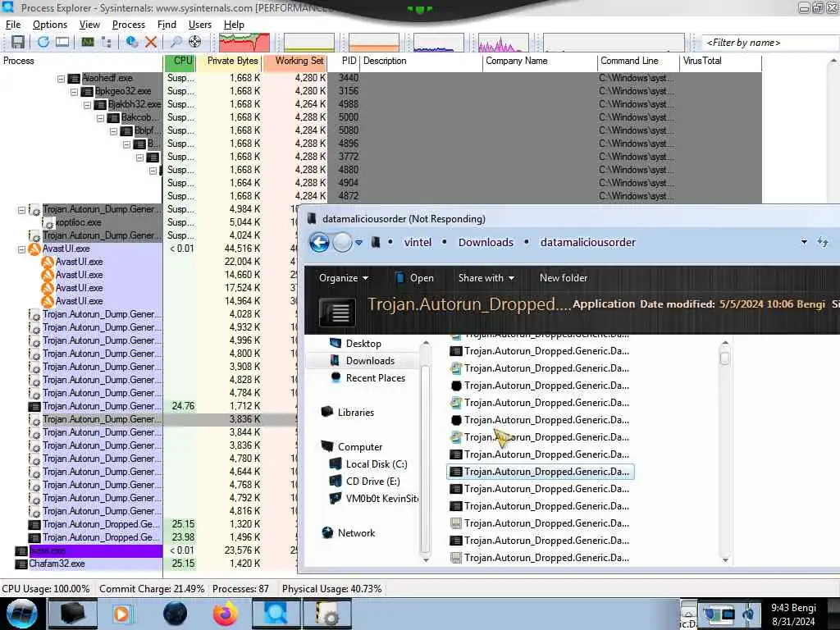This screenshot has width=840, height=630.
Task: Open the CPU usage mini graph
Action: pos(244,43)
